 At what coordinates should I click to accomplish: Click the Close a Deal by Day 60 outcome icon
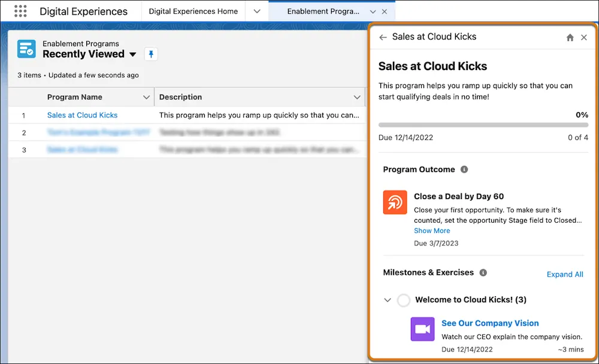(x=394, y=203)
